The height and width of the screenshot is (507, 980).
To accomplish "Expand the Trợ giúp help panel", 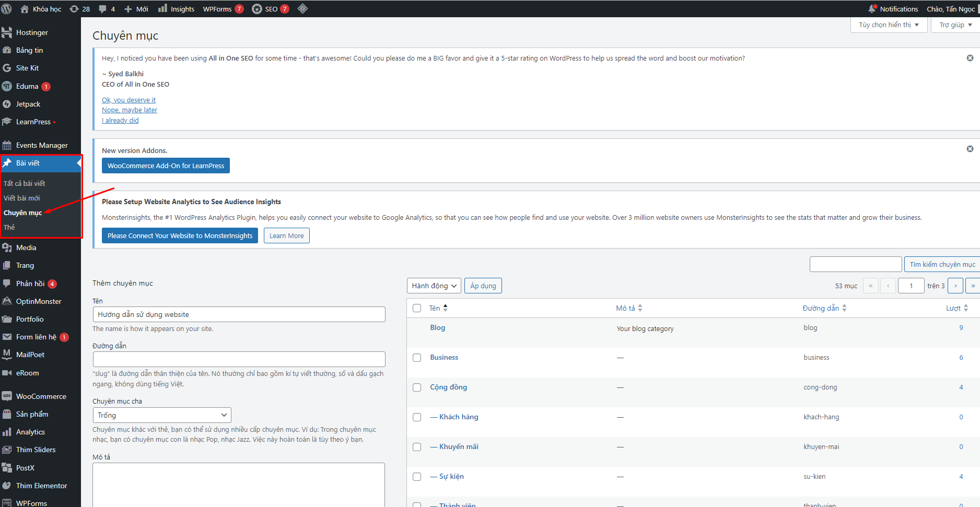I will point(955,25).
